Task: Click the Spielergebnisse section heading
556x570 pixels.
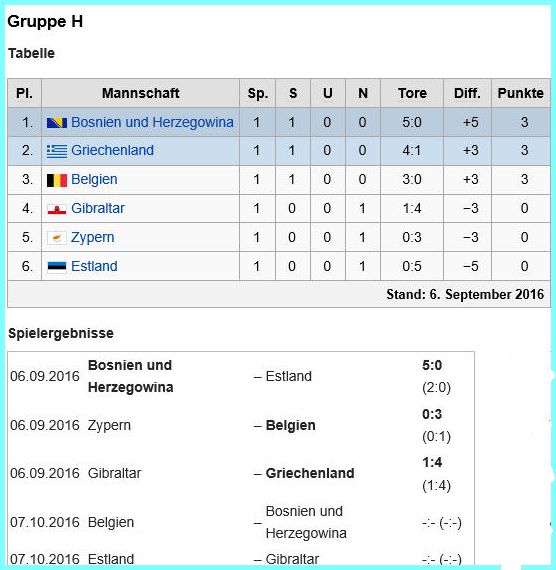Action: [61, 333]
